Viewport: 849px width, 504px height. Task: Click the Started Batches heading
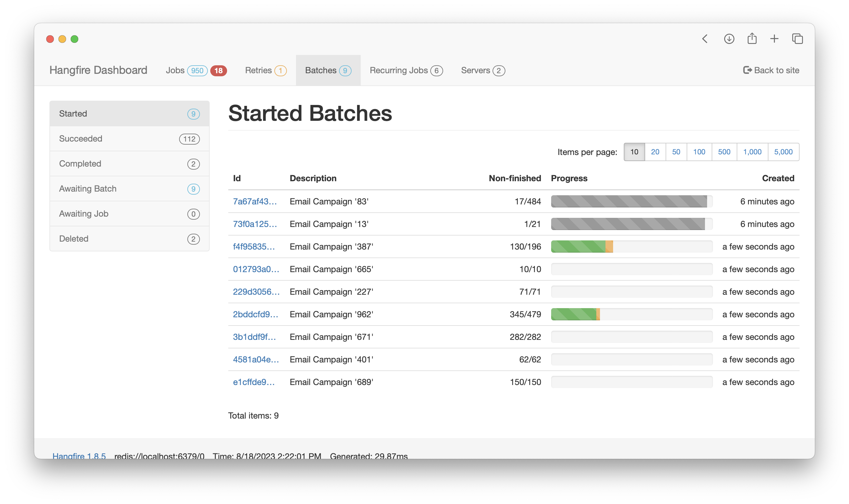pyautogui.click(x=310, y=113)
